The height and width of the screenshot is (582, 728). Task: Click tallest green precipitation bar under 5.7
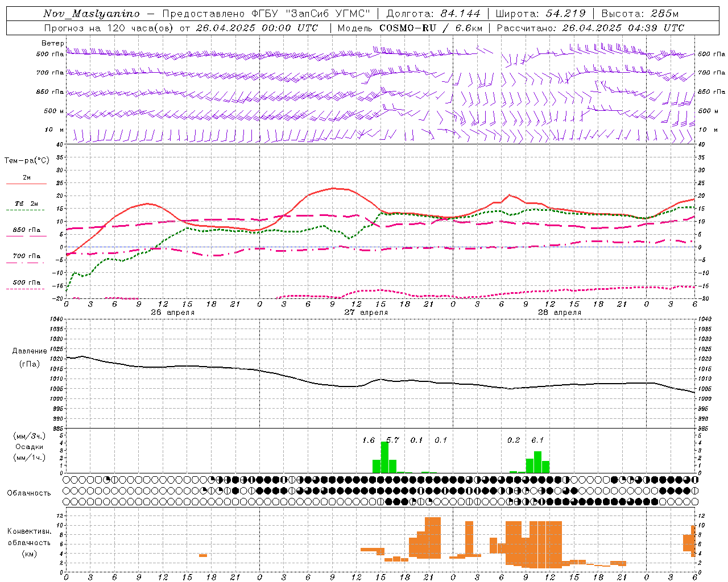(384, 458)
